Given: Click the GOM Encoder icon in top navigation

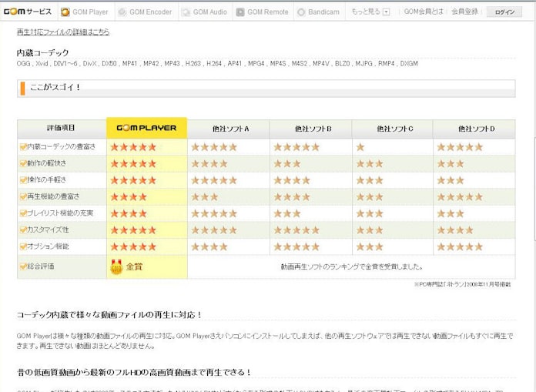Looking at the screenshot, I should (122, 12).
